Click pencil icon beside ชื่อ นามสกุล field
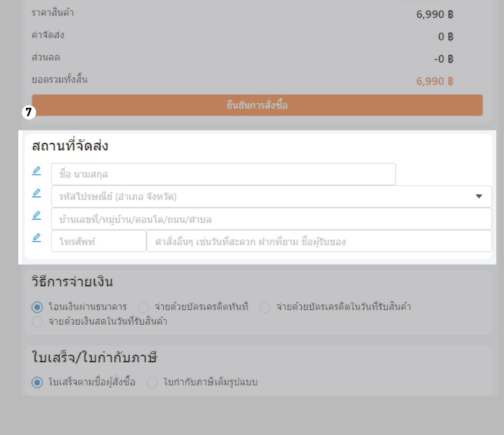504x435 pixels. point(37,171)
